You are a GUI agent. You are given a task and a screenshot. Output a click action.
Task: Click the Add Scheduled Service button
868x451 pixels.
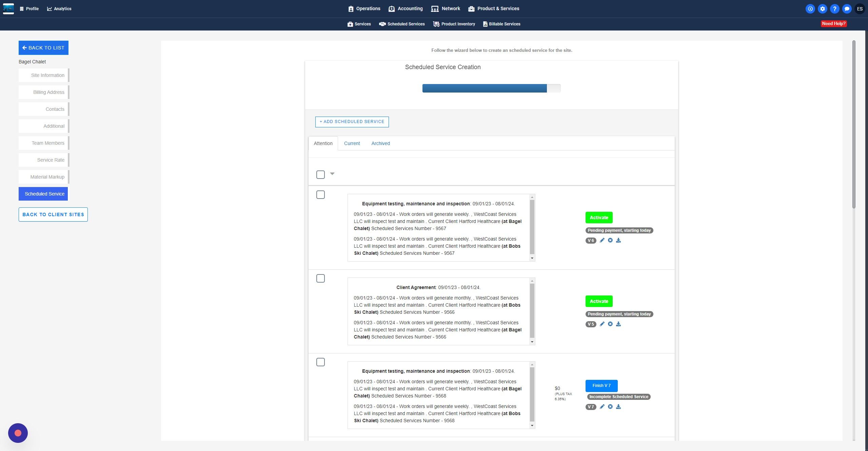click(352, 122)
